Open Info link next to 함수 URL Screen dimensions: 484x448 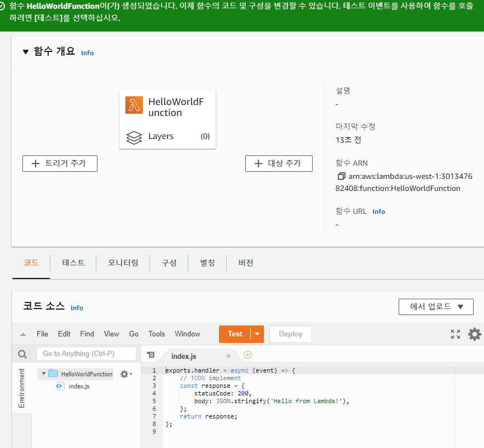[378, 212]
